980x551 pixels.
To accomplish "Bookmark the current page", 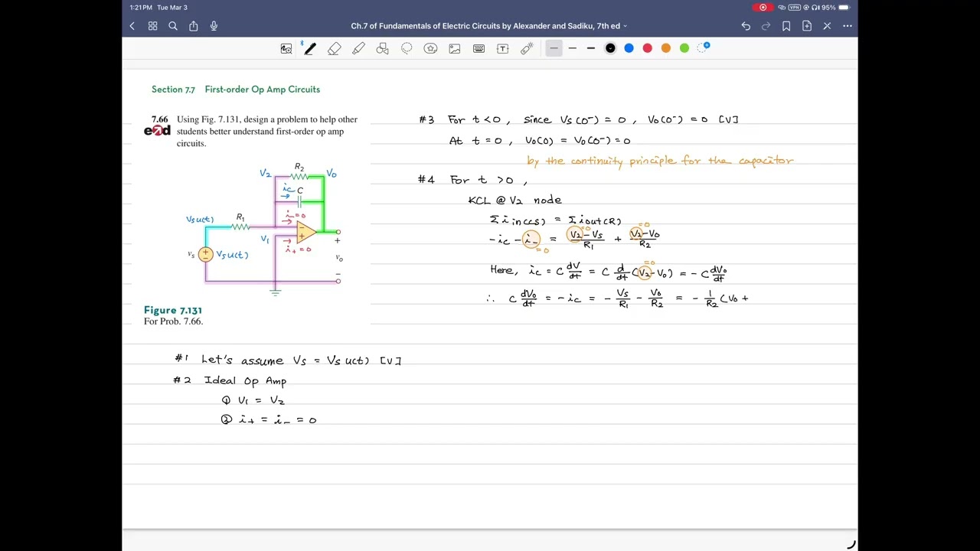I will tap(786, 26).
